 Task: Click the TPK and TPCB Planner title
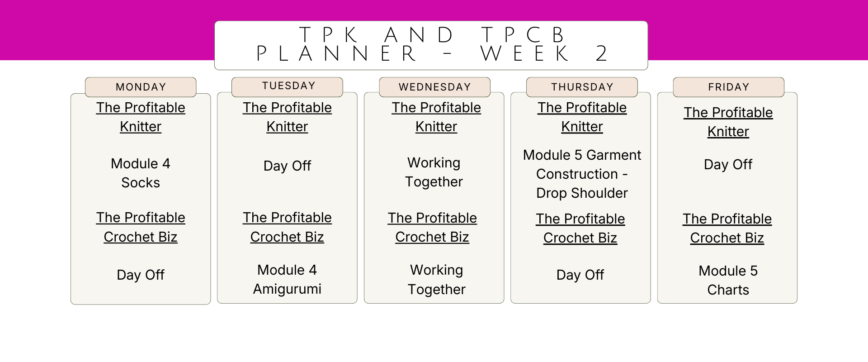click(431, 45)
